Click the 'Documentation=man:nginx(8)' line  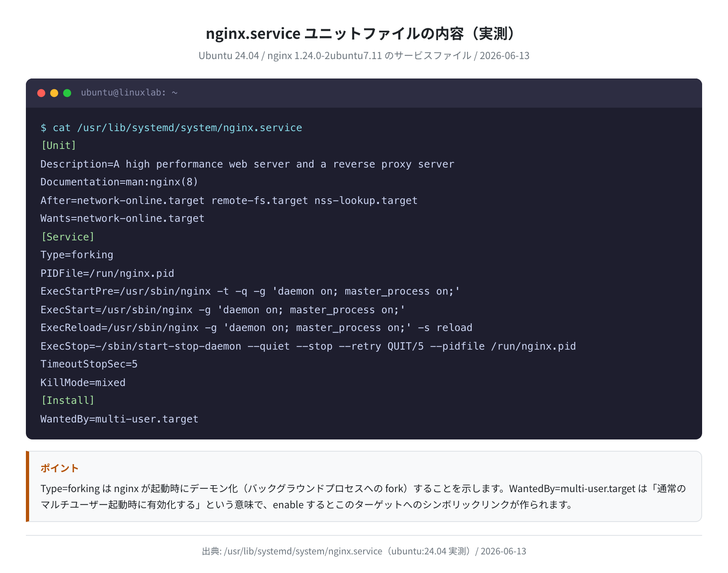pyautogui.click(x=119, y=182)
